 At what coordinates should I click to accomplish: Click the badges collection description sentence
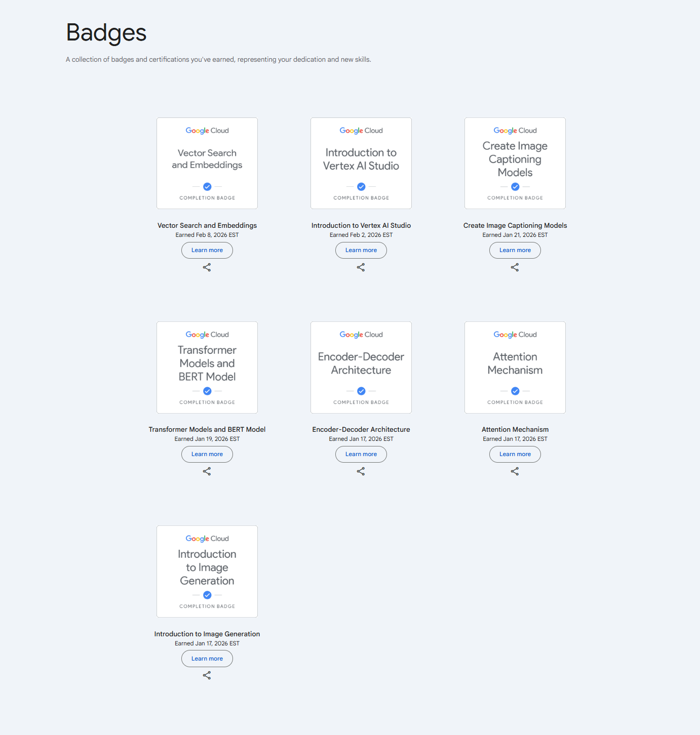[x=218, y=59]
